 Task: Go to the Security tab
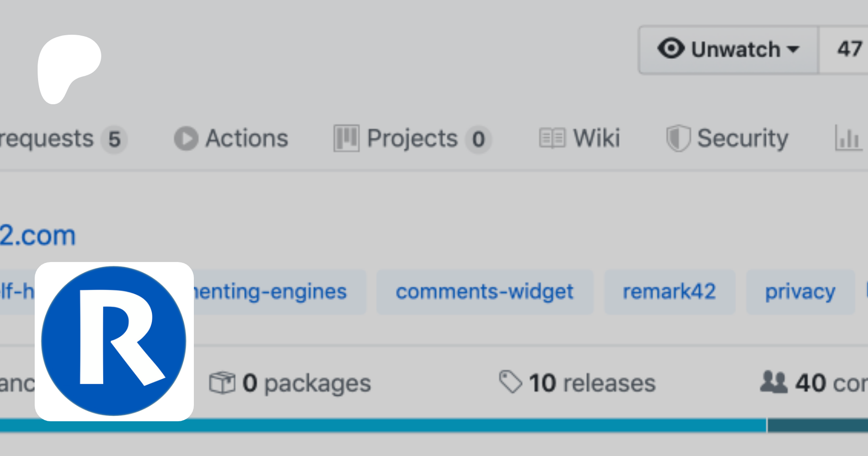(x=742, y=139)
